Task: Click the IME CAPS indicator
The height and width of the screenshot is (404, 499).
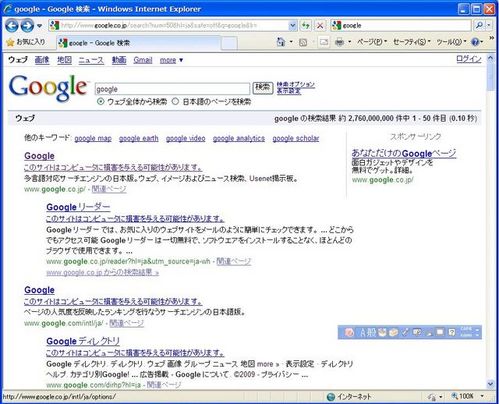Action: click(x=466, y=329)
